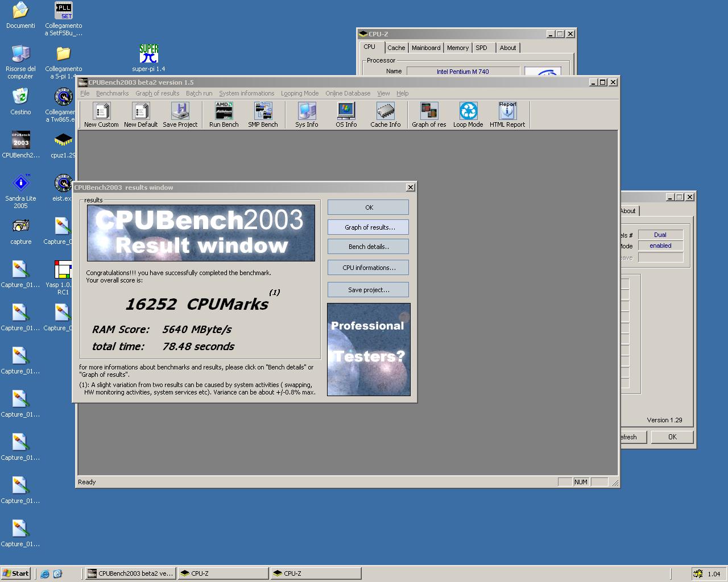
Task: Select CPUBench2003 beta2 taskbar button
Action: [130, 573]
